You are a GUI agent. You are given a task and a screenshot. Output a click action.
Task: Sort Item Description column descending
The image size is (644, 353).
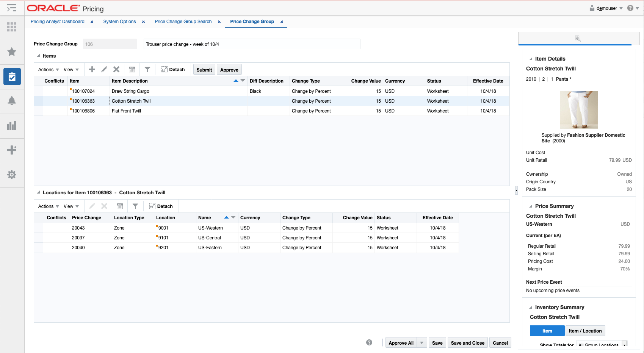tap(243, 80)
